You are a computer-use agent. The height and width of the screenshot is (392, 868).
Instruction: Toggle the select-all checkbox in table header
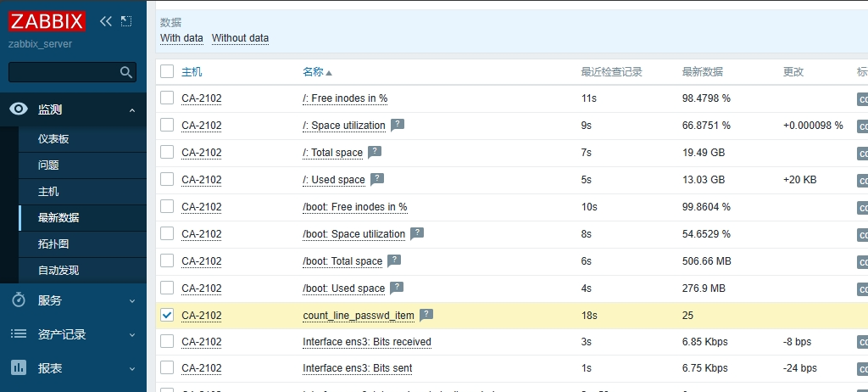(167, 72)
